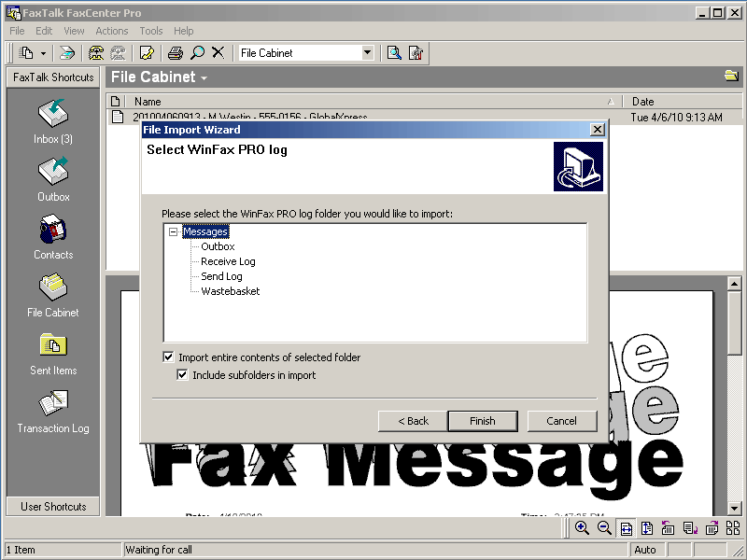Image resolution: width=747 pixels, height=560 pixels.
Task: Switch to FaxTalk Shortcuts group
Action: point(53,77)
